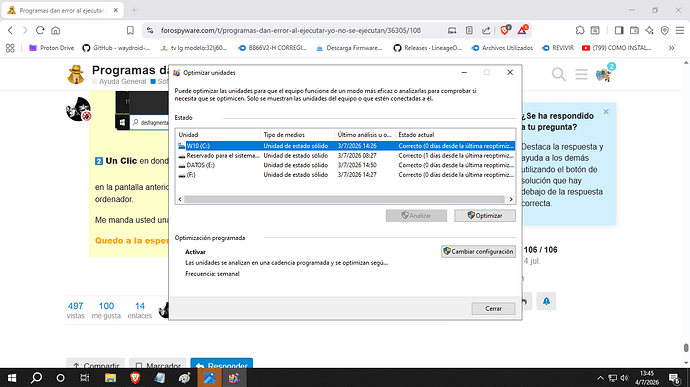Close dialog with Cerrar button
The height and width of the screenshot is (387, 690).
[493, 309]
